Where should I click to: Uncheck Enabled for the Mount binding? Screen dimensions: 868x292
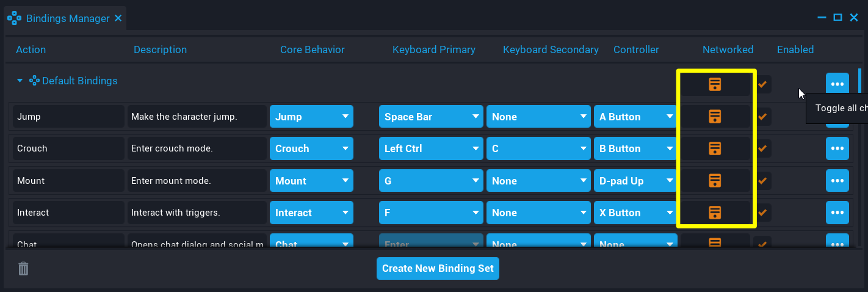[762, 181]
